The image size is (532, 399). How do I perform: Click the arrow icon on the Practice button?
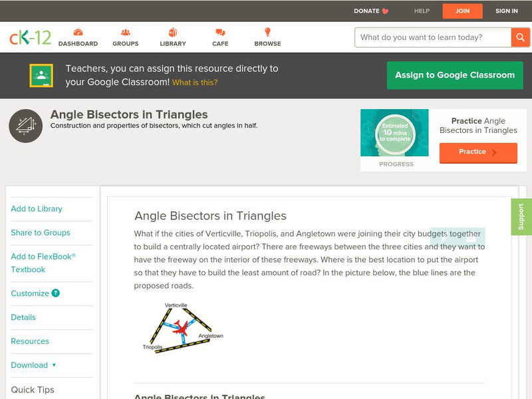tap(494, 152)
